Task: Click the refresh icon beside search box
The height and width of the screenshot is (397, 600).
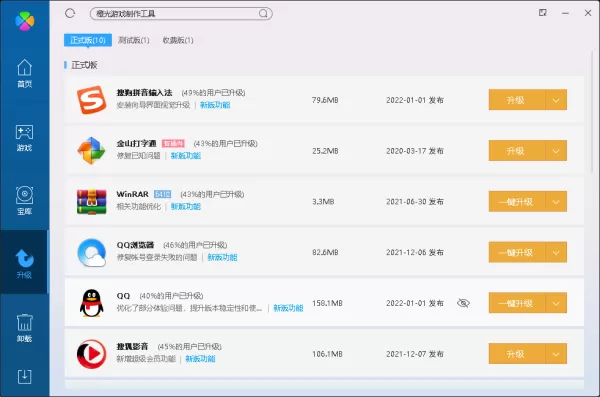Action: pos(70,14)
